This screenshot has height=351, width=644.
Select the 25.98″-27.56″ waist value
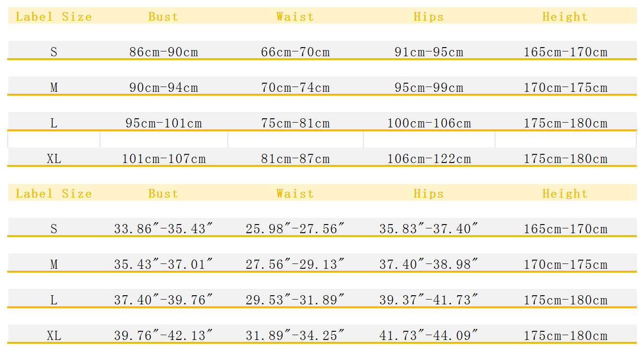coord(295,229)
